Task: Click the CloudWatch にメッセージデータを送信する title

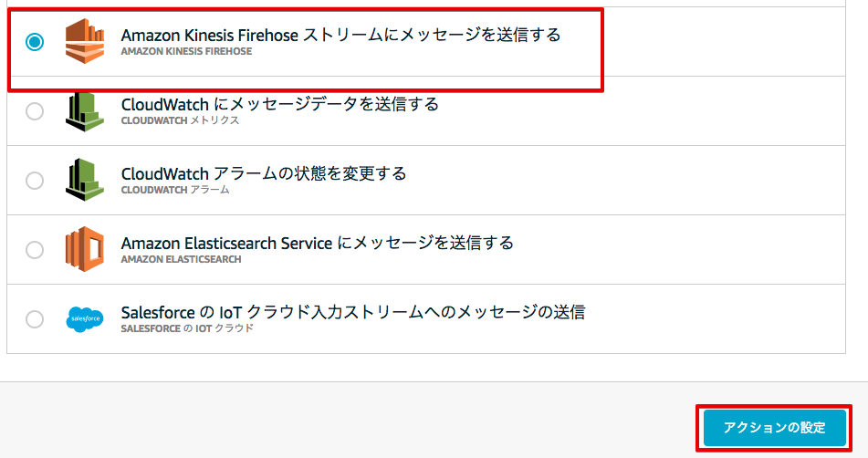Action: [x=280, y=104]
